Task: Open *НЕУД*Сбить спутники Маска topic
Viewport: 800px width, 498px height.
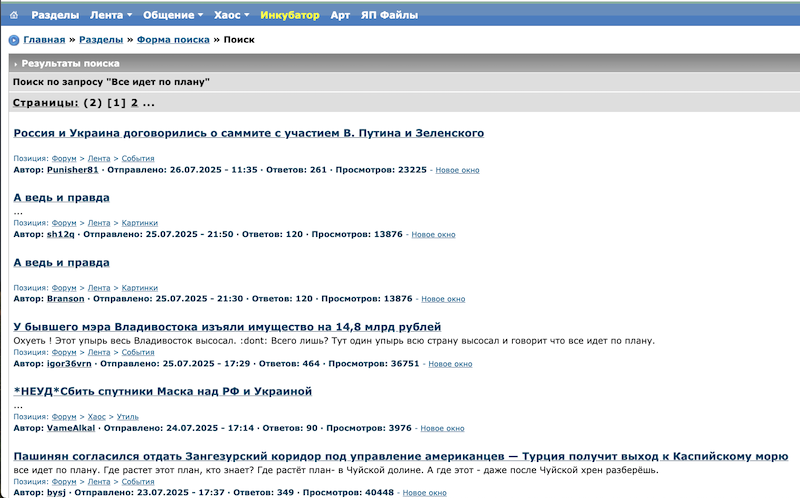Action: (162, 392)
